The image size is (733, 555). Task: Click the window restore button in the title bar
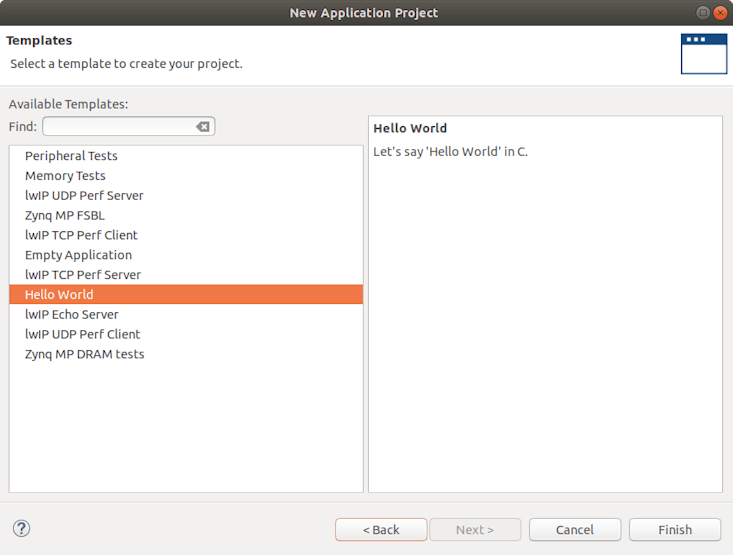[x=703, y=13]
